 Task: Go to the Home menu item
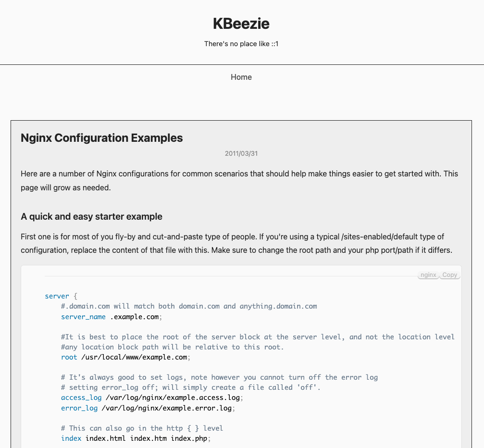pos(241,77)
